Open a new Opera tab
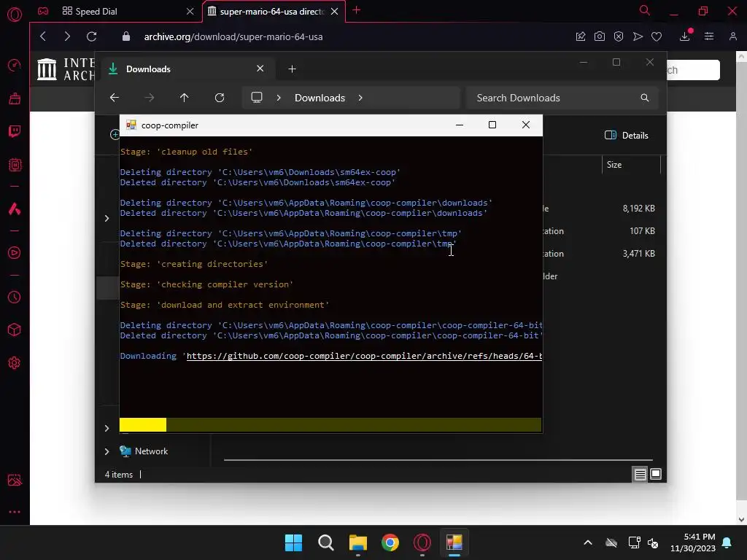Screen dimensions: 747x560 pyautogui.click(x=356, y=10)
